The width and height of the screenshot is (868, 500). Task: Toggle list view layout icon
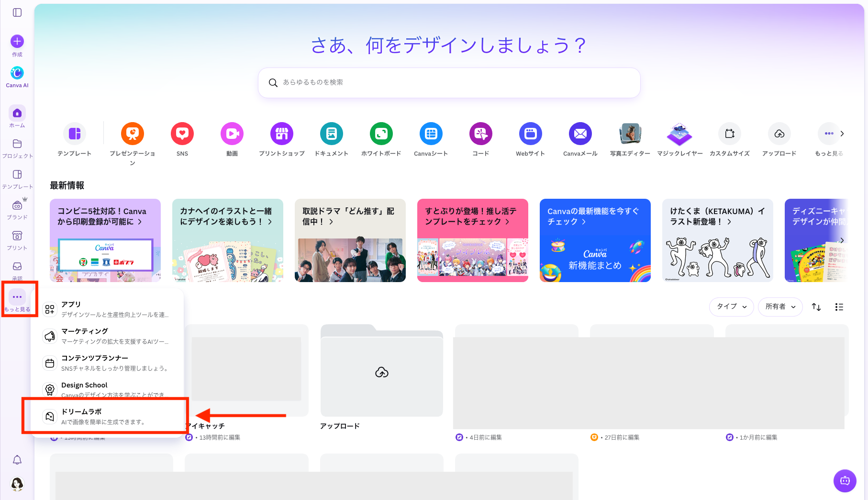click(x=839, y=307)
